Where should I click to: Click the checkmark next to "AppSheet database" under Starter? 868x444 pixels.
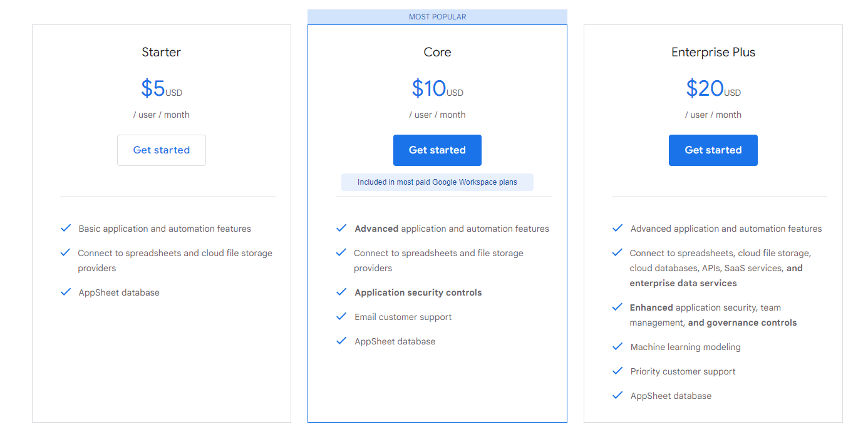tap(66, 292)
